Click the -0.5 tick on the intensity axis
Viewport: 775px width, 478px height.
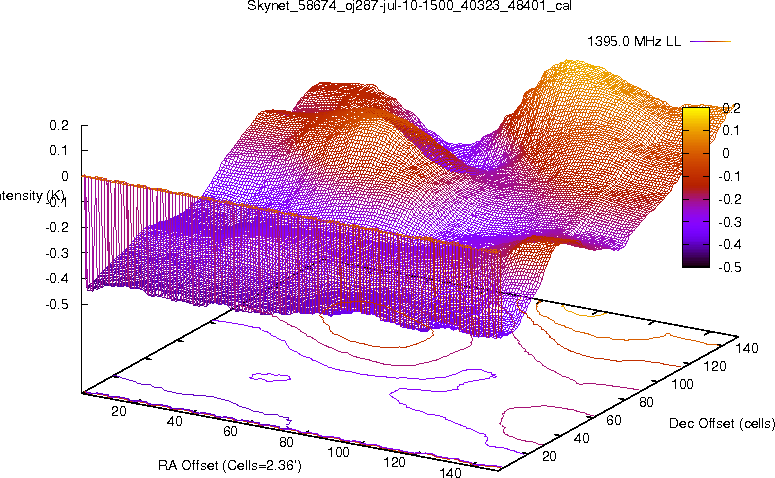tap(57, 304)
